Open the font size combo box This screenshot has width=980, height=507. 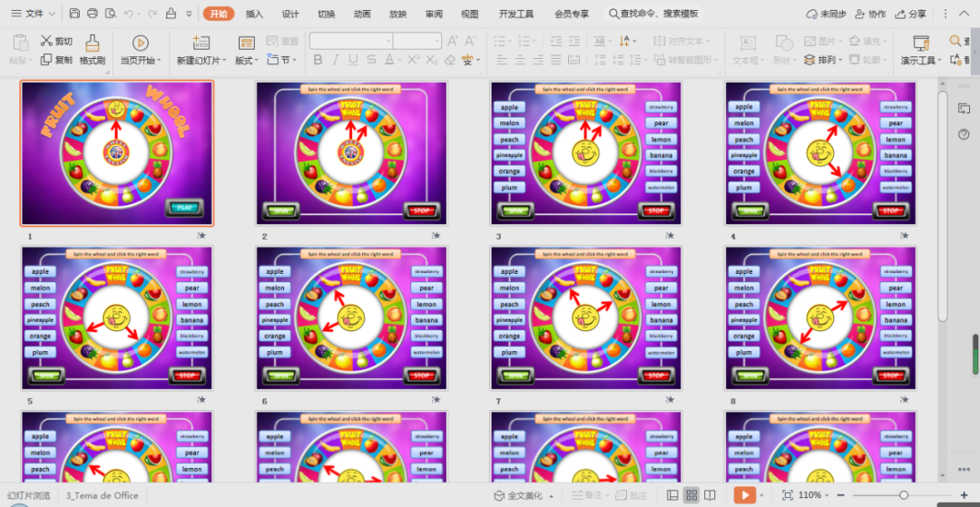(417, 41)
